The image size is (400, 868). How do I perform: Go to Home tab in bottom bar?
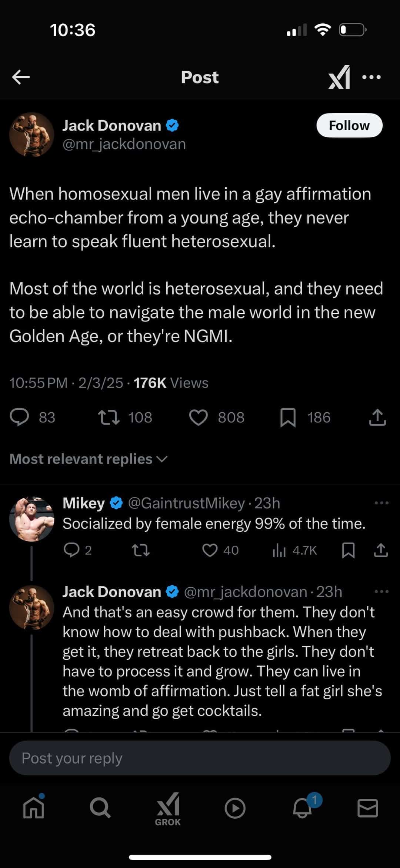click(34, 808)
